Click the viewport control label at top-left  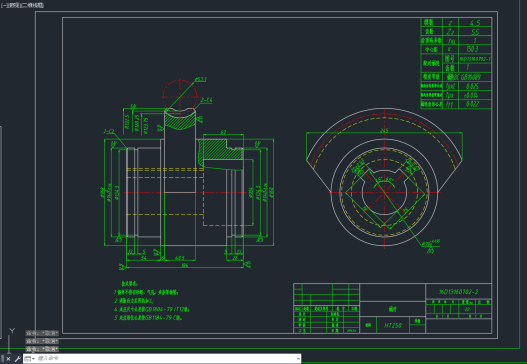coord(22,5)
